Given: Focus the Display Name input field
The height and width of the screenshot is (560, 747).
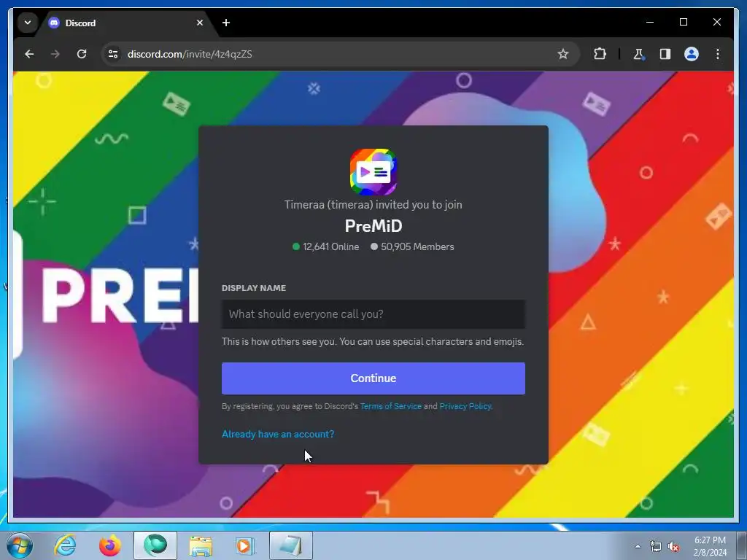Looking at the screenshot, I should pyautogui.click(x=373, y=314).
